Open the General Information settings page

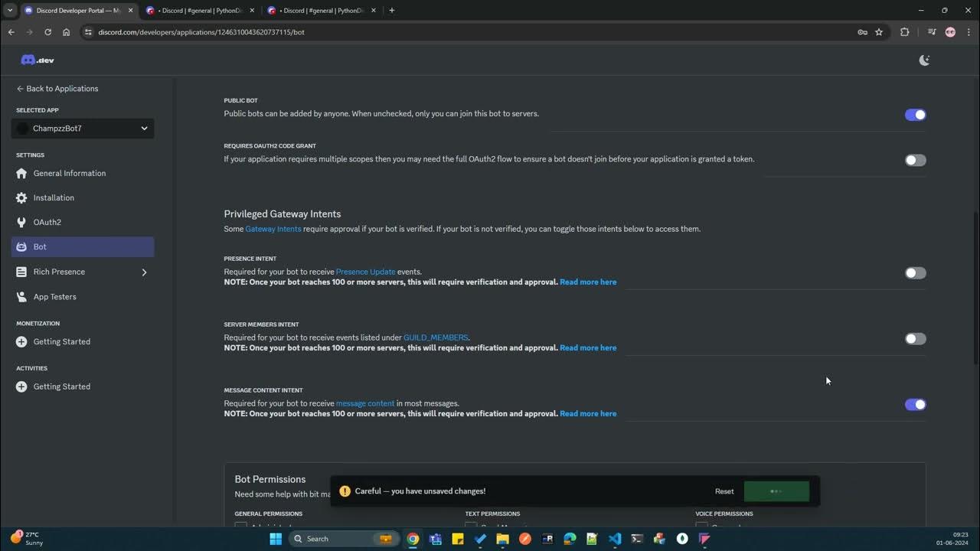(x=83, y=173)
